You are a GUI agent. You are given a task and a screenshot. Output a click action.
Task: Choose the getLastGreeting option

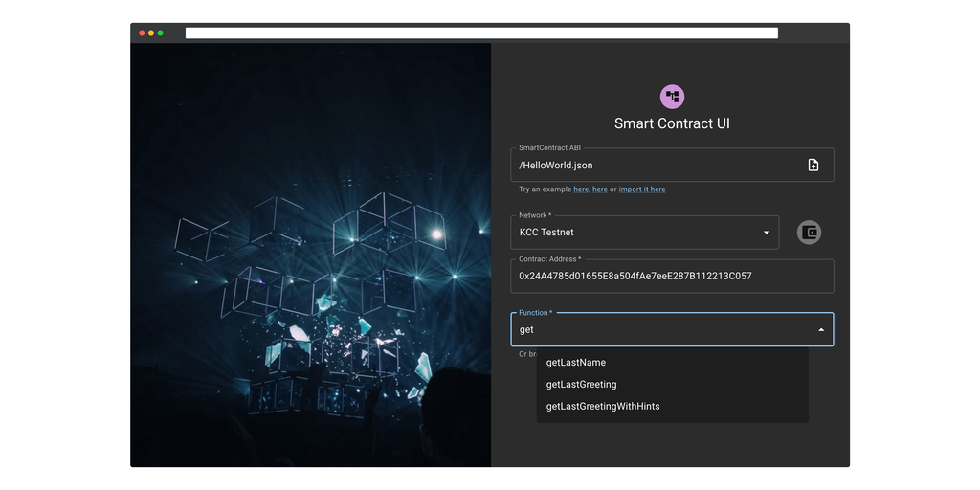(x=581, y=385)
